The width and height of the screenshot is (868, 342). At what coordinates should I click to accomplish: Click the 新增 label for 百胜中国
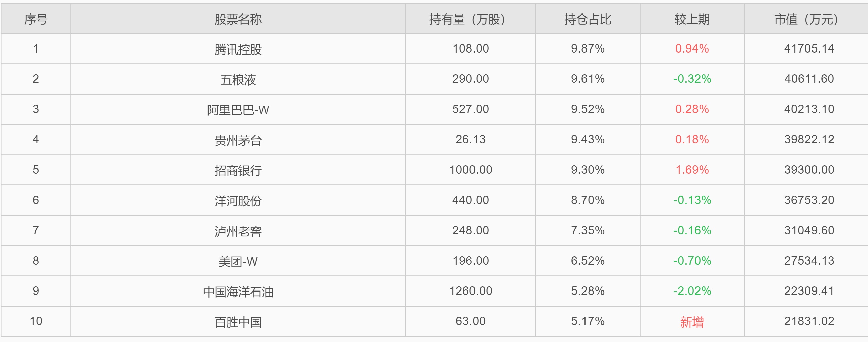(x=692, y=322)
